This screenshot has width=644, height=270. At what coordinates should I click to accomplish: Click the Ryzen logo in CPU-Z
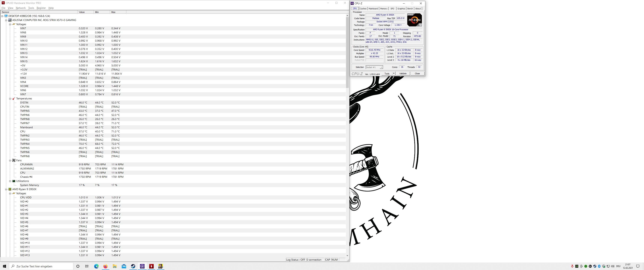coord(414,20)
